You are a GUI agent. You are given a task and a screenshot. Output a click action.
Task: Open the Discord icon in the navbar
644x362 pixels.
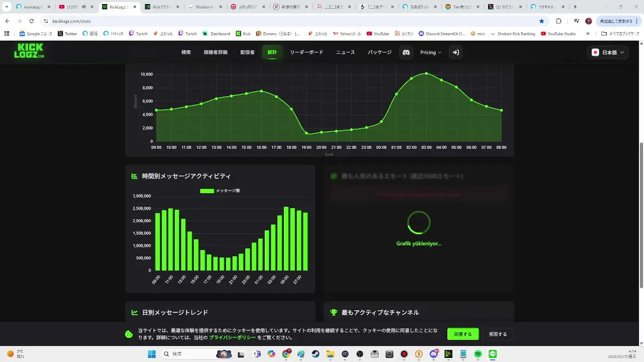406,52
